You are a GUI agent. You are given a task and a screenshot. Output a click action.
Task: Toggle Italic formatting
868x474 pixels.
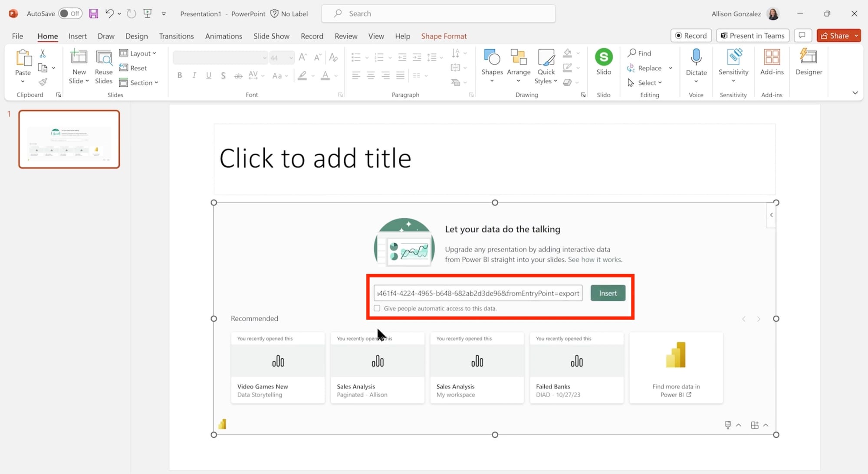(194, 75)
